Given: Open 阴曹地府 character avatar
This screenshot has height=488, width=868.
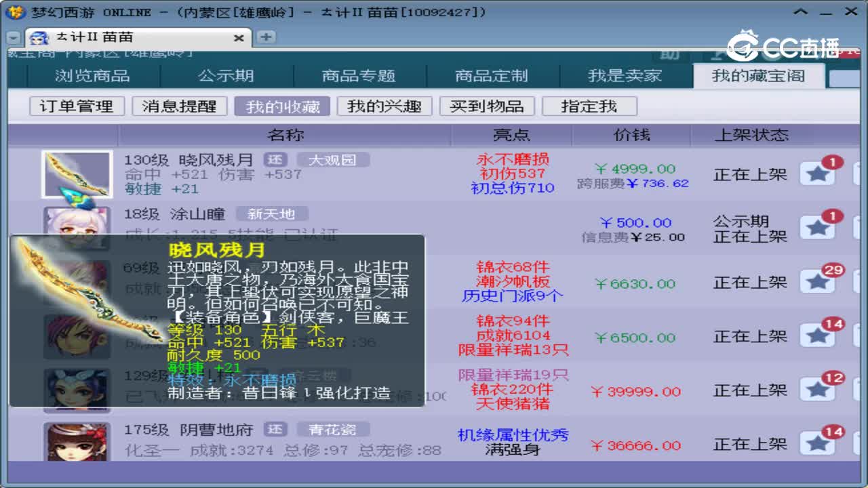Looking at the screenshot, I should coord(77,442).
